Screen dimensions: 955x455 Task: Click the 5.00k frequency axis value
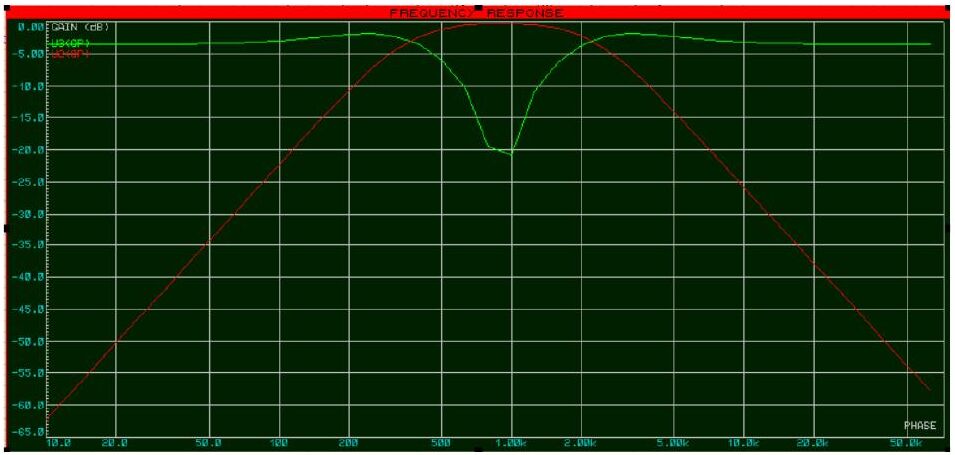[x=673, y=443]
